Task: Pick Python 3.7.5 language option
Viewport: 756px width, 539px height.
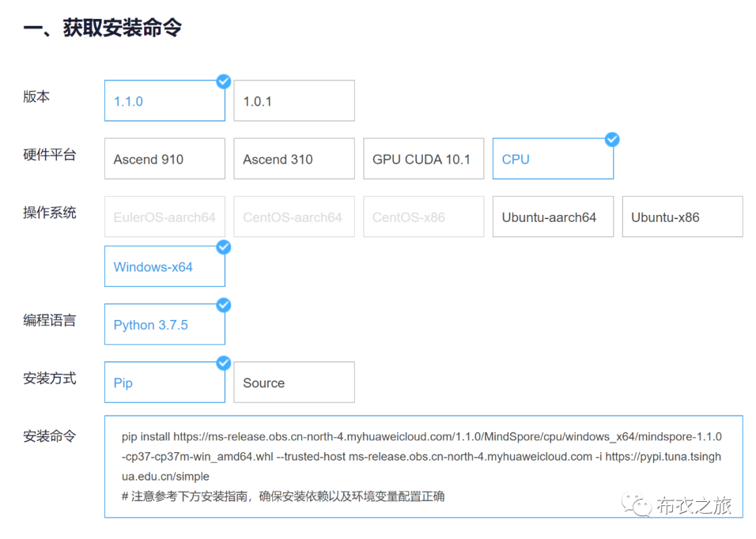Action: [x=164, y=325]
